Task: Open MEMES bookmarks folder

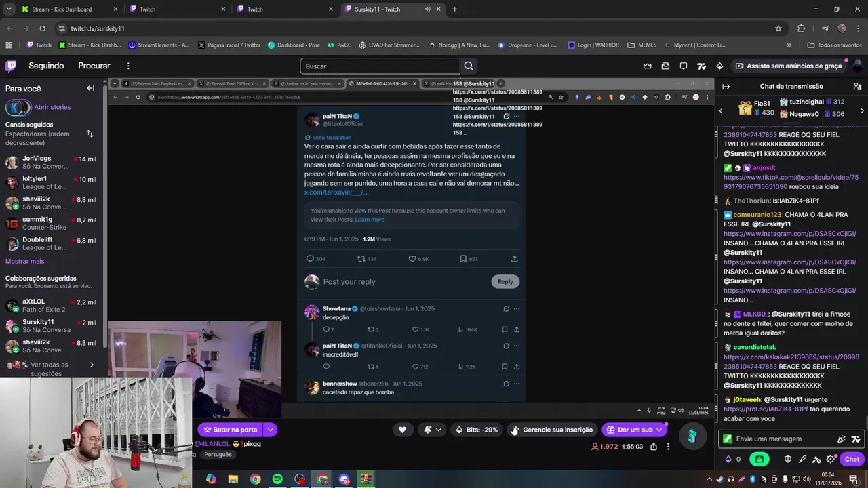Action: [642, 45]
